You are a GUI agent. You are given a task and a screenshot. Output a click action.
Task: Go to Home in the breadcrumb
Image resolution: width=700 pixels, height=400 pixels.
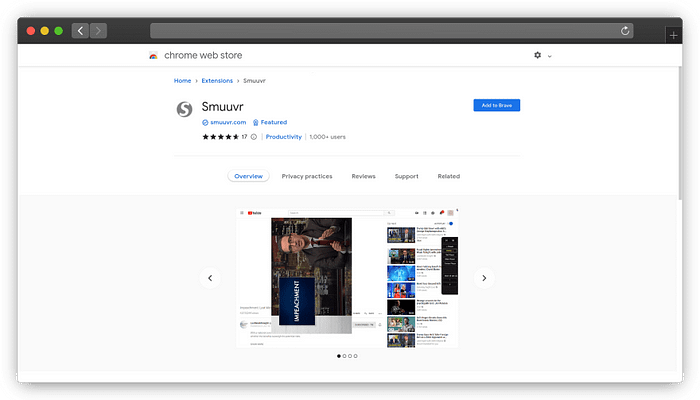point(182,81)
